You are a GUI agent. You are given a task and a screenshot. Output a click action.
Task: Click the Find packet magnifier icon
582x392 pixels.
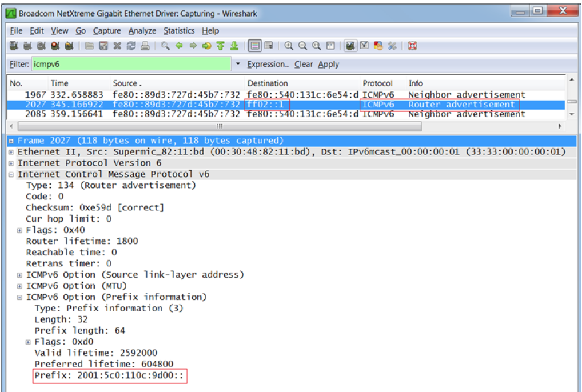165,46
